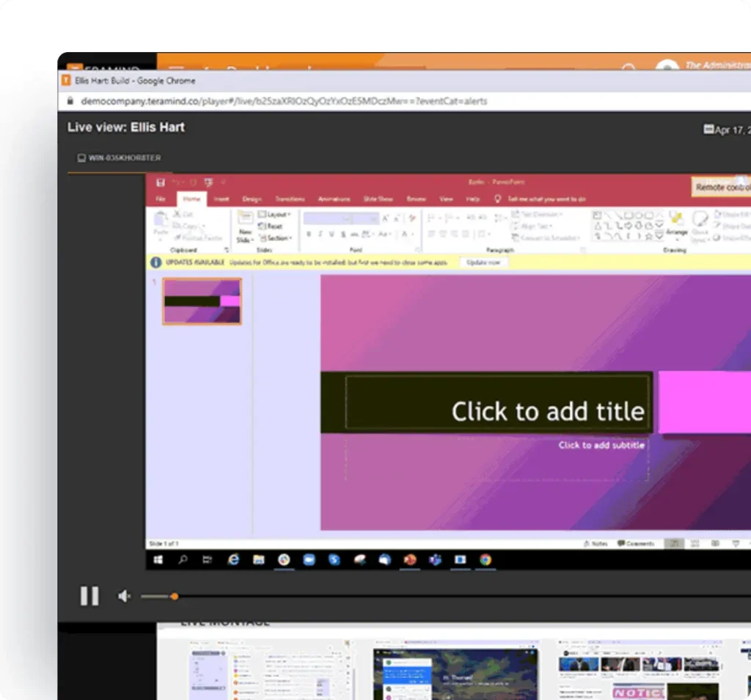The image size is (751, 700).
Task: Click the Update now button in the yellow bar
Action: click(483, 262)
